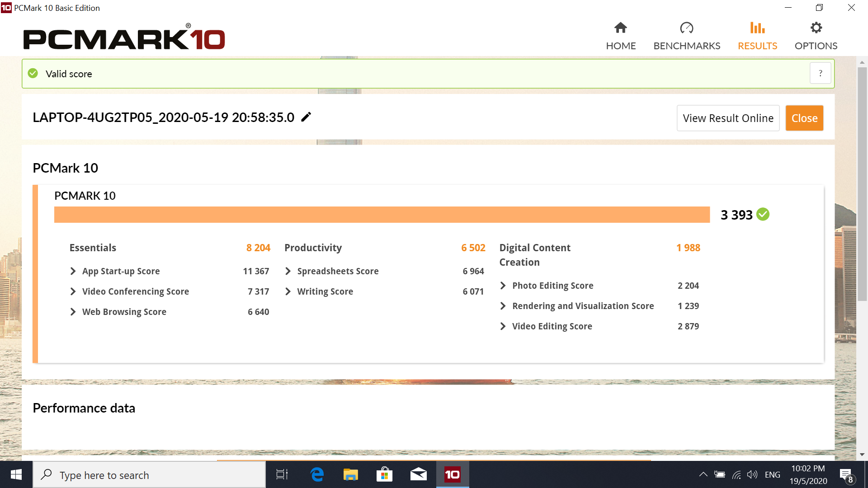Click the scrollbar down arrow
868x488 pixels.
tap(862, 455)
